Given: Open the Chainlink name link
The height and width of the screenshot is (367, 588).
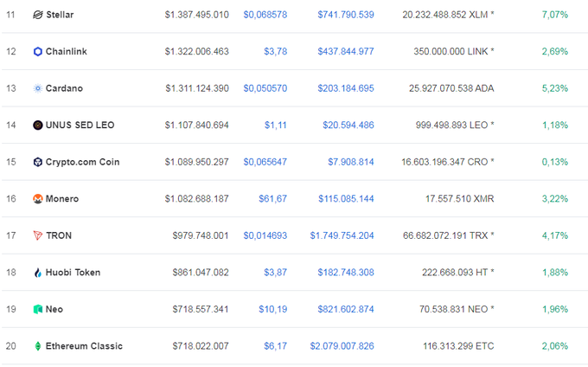Looking at the screenshot, I should point(66,51).
